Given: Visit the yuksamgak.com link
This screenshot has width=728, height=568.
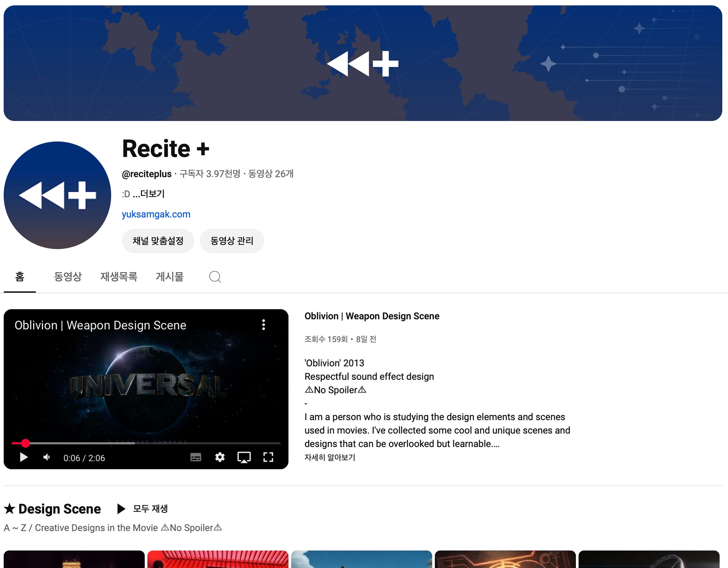Looking at the screenshot, I should coord(156,214).
